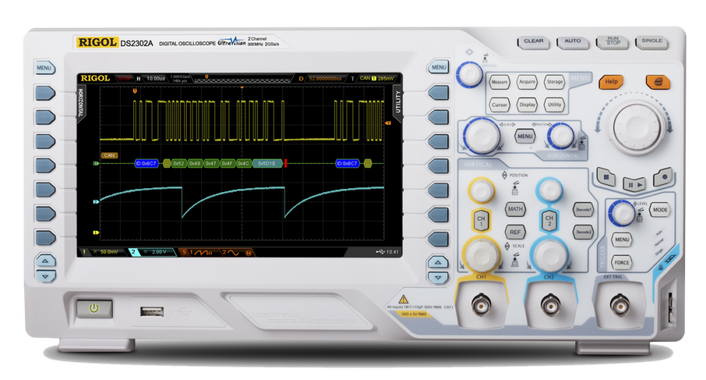Open the Storage menu
The width and height of the screenshot is (706, 380).
(x=554, y=81)
